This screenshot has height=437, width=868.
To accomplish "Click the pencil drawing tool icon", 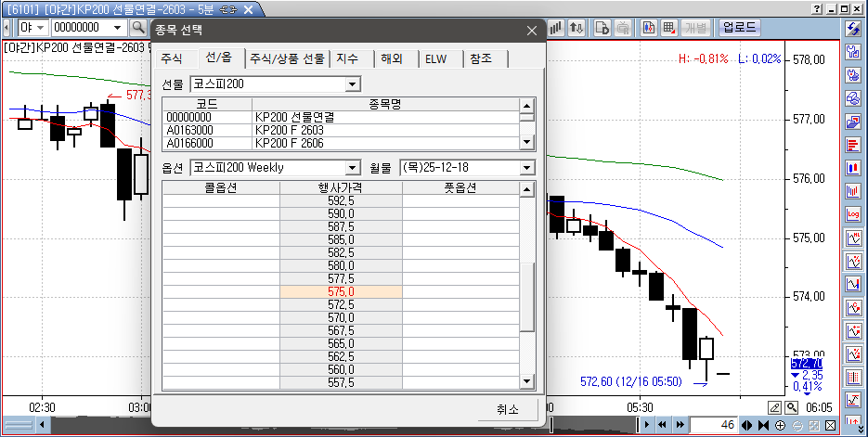I will [x=775, y=407].
